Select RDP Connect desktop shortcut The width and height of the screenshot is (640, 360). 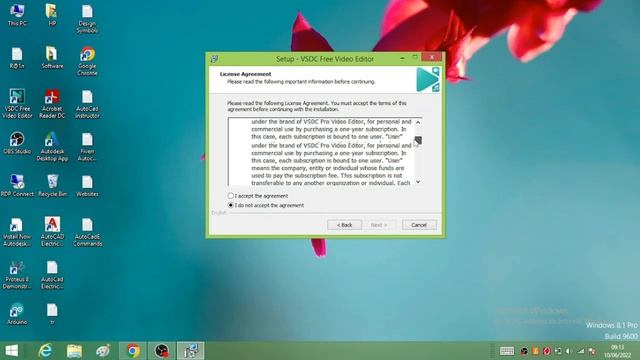17,186
